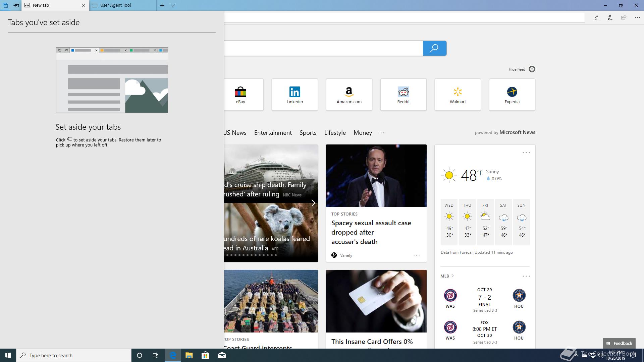Open File Explorer from taskbar
This screenshot has width=644, height=362.
(x=189, y=355)
